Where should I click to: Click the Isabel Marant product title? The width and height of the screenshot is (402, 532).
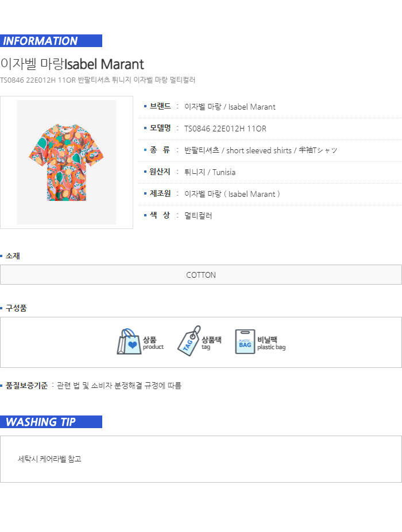click(x=72, y=64)
